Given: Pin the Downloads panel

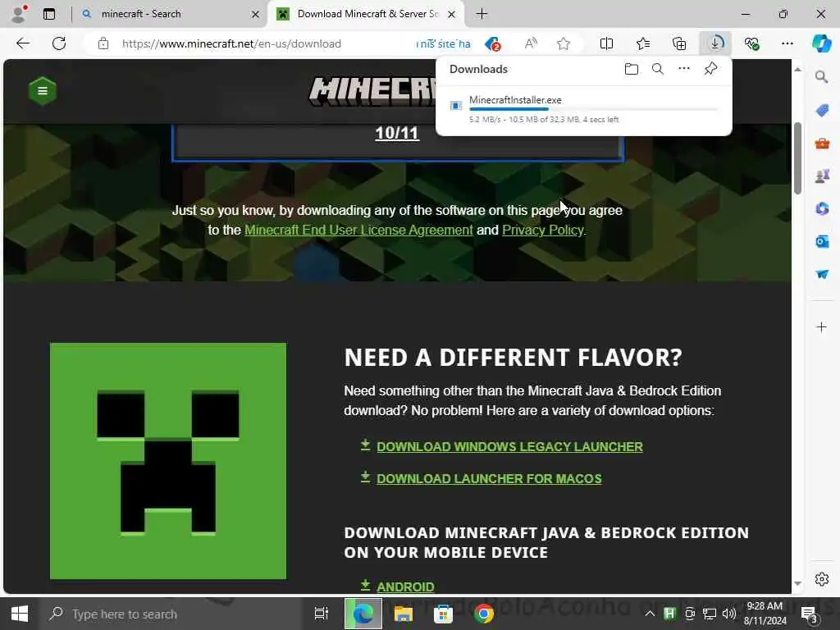Looking at the screenshot, I should point(710,69).
